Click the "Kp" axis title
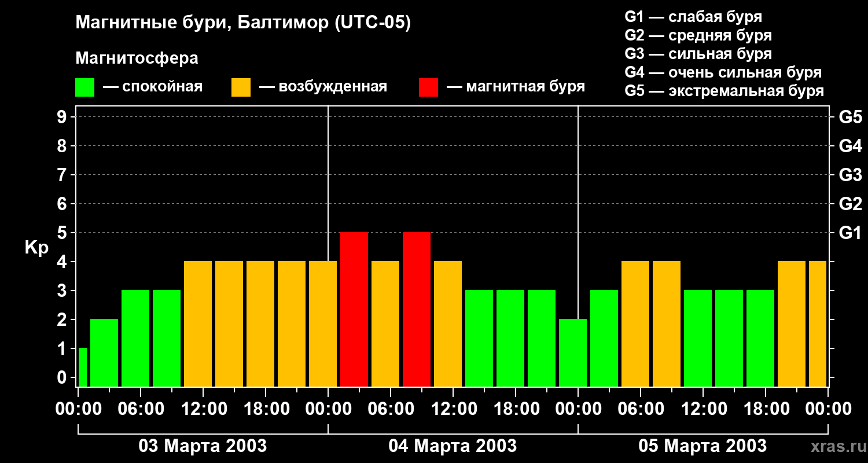The width and height of the screenshot is (868, 463). click(x=37, y=248)
